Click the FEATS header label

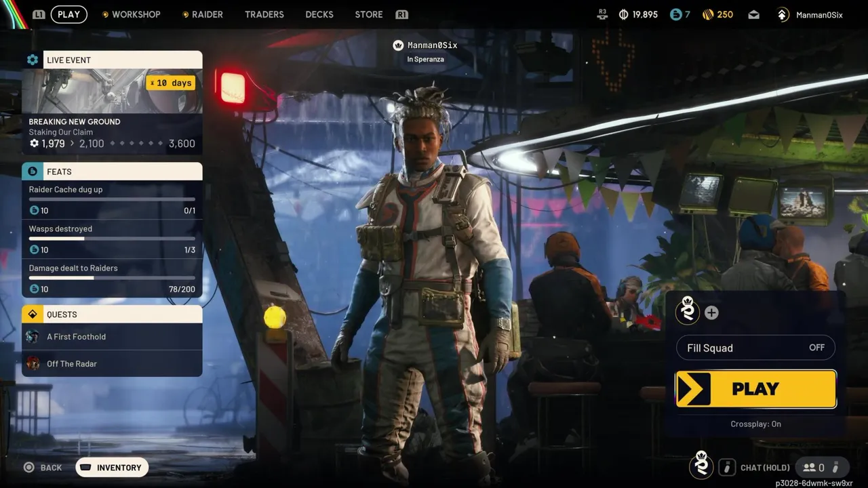tap(59, 172)
